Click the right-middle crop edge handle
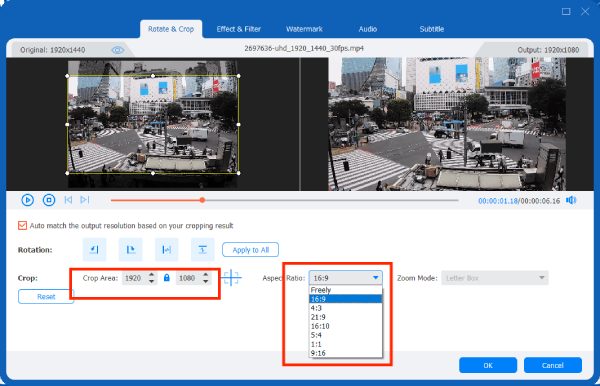This screenshot has height=386, width=600. (x=239, y=124)
